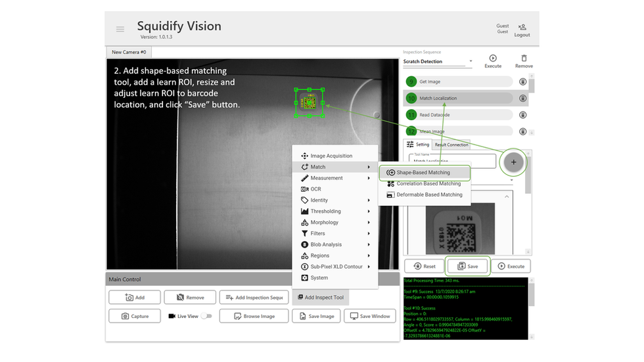Choose Shape-Based Matching
The image size is (644, 362).
point(425,172)
